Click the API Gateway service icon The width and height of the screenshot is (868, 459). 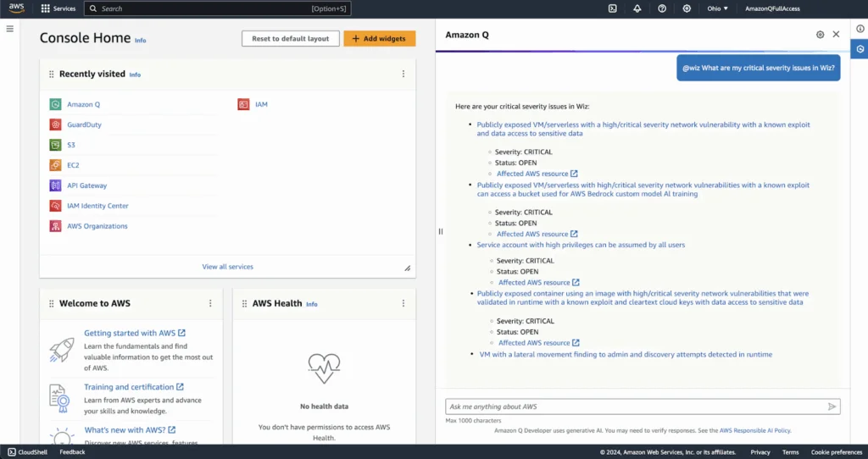coord(55,185)
